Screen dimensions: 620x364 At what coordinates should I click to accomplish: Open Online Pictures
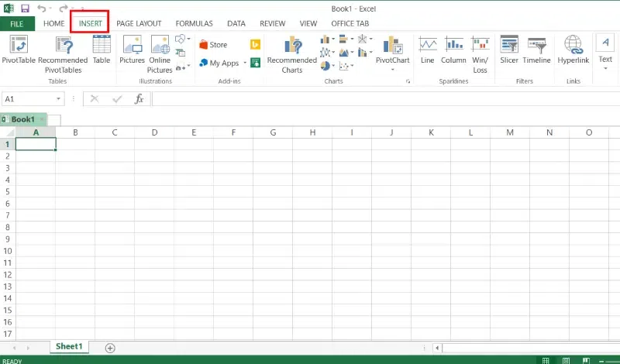[x=160, y=54]
